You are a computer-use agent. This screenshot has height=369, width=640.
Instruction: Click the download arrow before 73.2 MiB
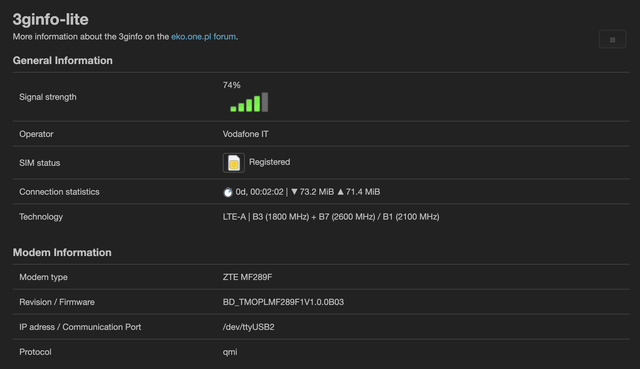[x=294, y=192]
